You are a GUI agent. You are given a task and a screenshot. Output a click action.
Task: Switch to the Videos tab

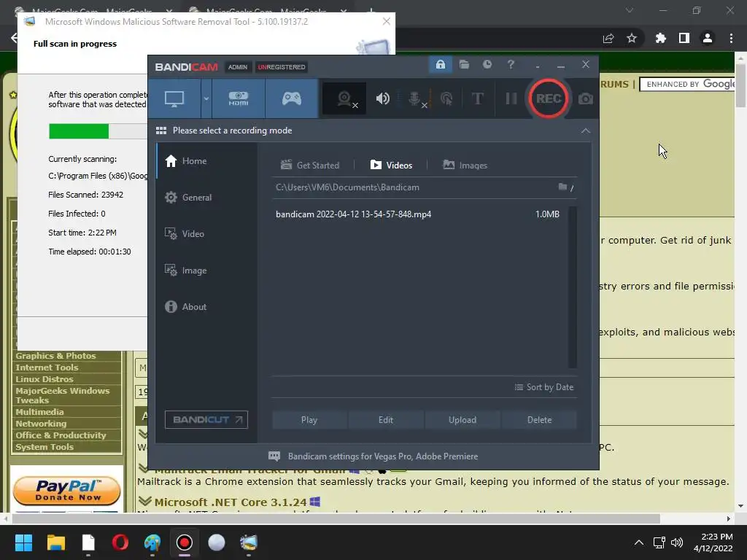(x=391, y=166)
